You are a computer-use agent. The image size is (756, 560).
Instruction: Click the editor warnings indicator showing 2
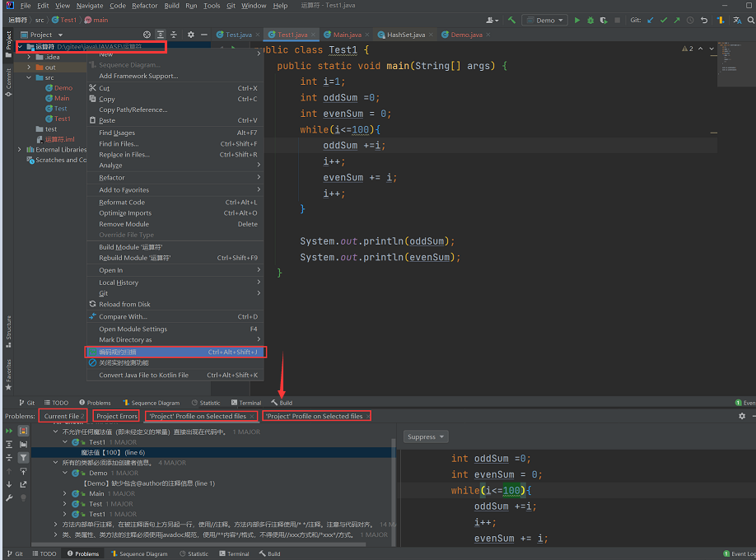point(688,49)
